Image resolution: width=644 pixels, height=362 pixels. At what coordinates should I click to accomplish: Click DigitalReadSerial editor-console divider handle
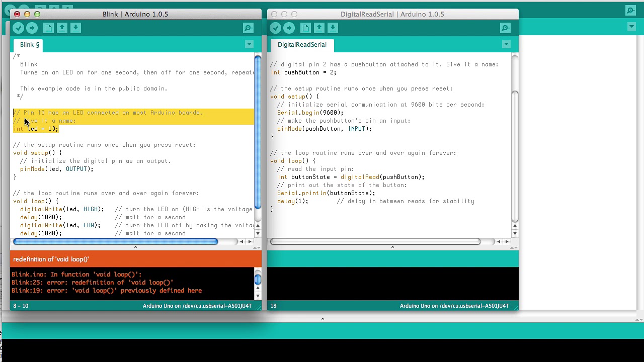pyautogui.click(x=392, y=247)
